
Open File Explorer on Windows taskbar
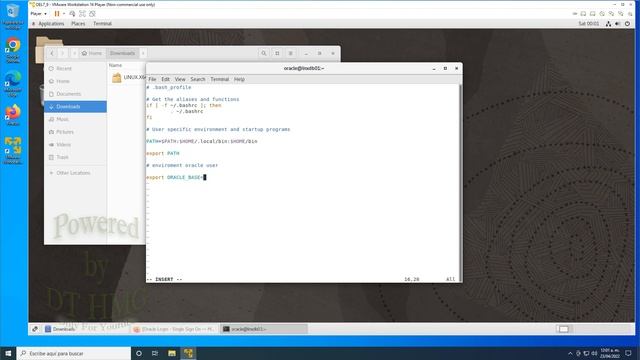(171, 353)
